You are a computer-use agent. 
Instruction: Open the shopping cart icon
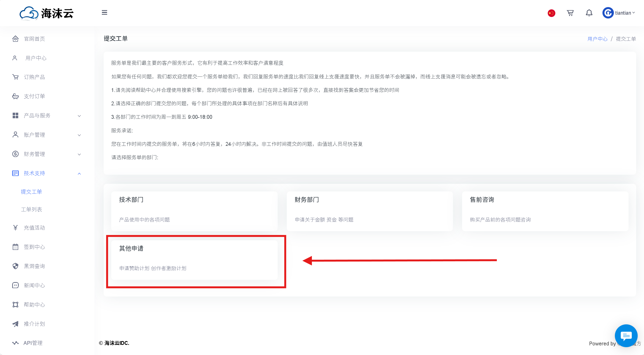click(570, 13)
